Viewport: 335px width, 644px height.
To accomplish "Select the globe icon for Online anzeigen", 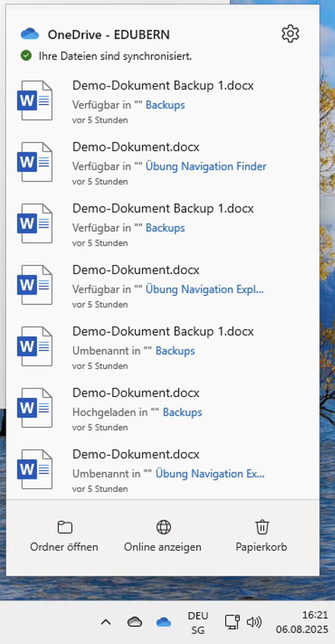I will pos(163,527).
